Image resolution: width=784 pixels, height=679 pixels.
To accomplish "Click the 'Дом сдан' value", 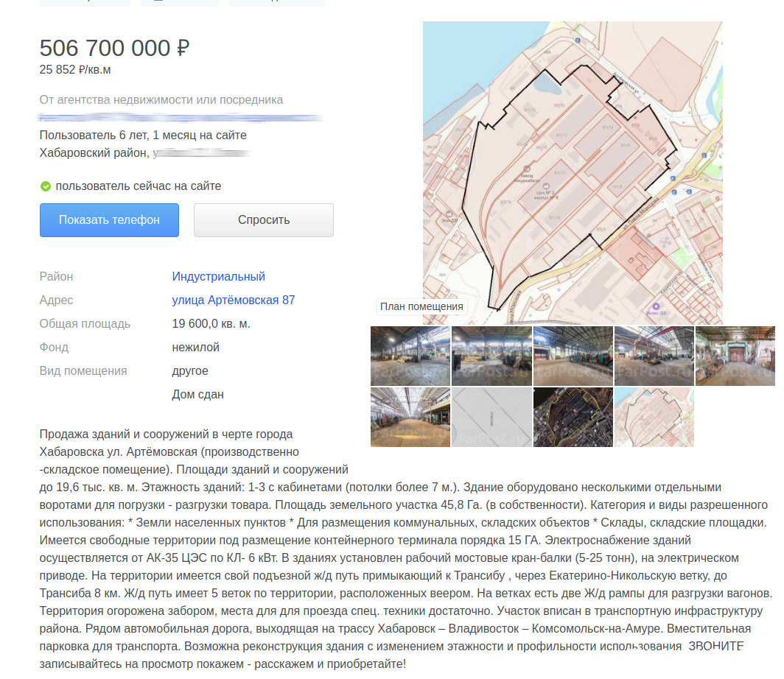I will click(x=198, y=394).
